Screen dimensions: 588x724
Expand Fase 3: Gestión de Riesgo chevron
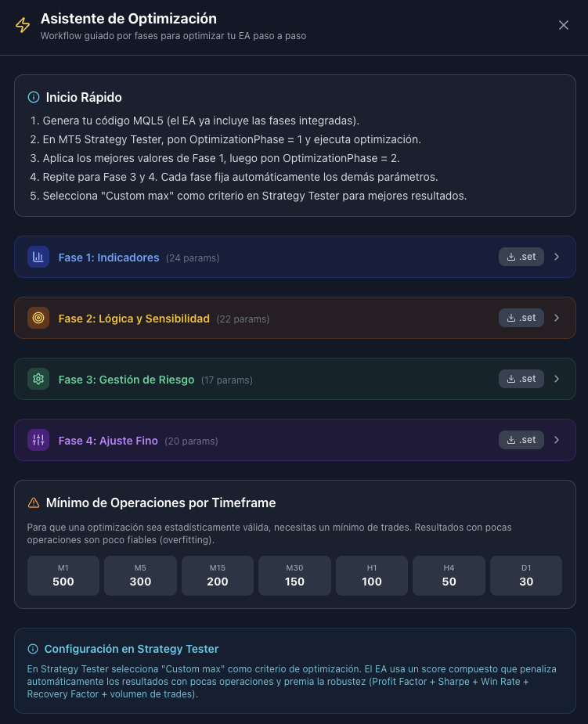pos(557,379)
